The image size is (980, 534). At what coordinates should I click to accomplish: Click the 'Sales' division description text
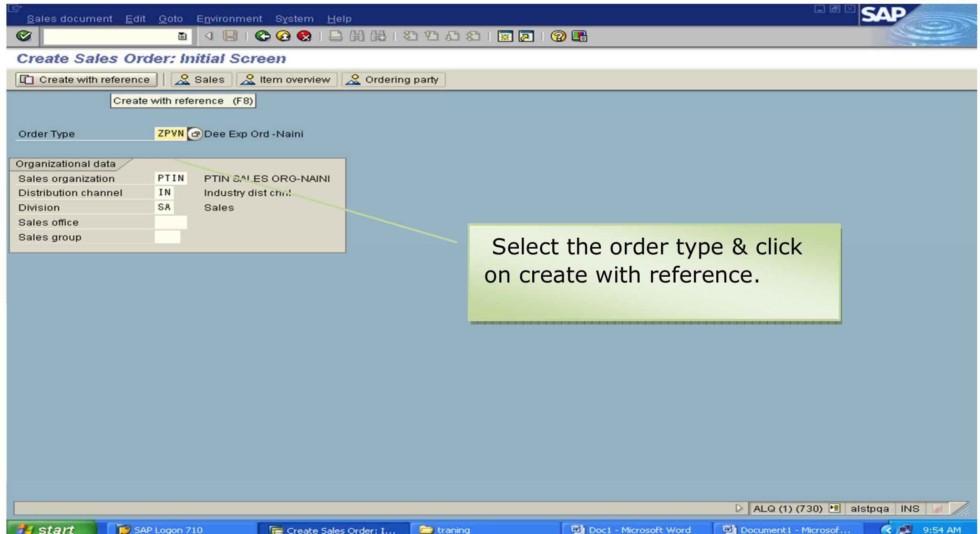coord(219,208)
